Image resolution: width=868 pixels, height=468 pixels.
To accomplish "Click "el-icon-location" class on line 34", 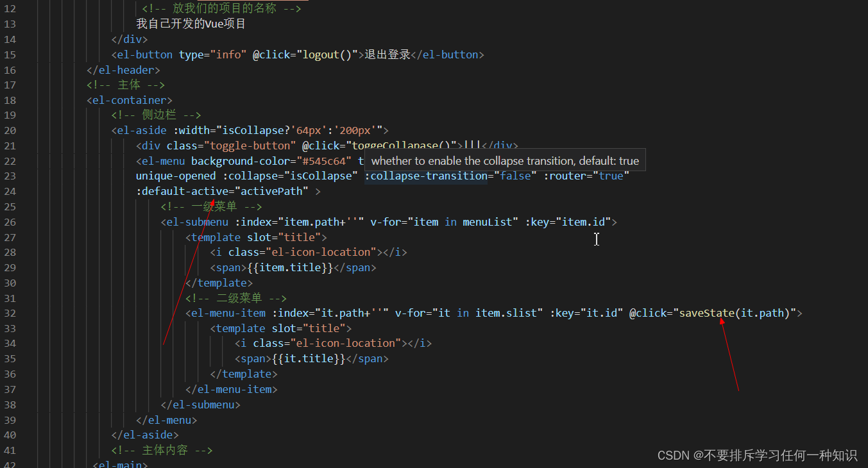I will pos(348,344).
